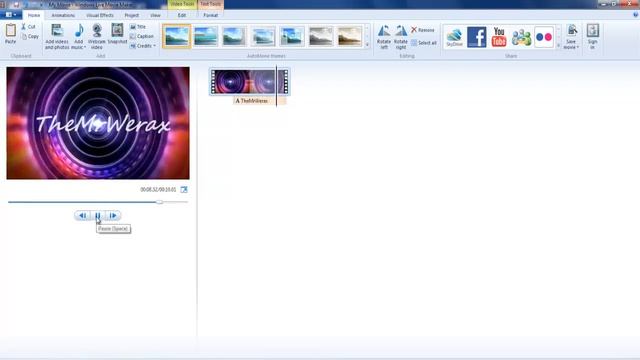Add a Title to the movie

tap(138, 27)
